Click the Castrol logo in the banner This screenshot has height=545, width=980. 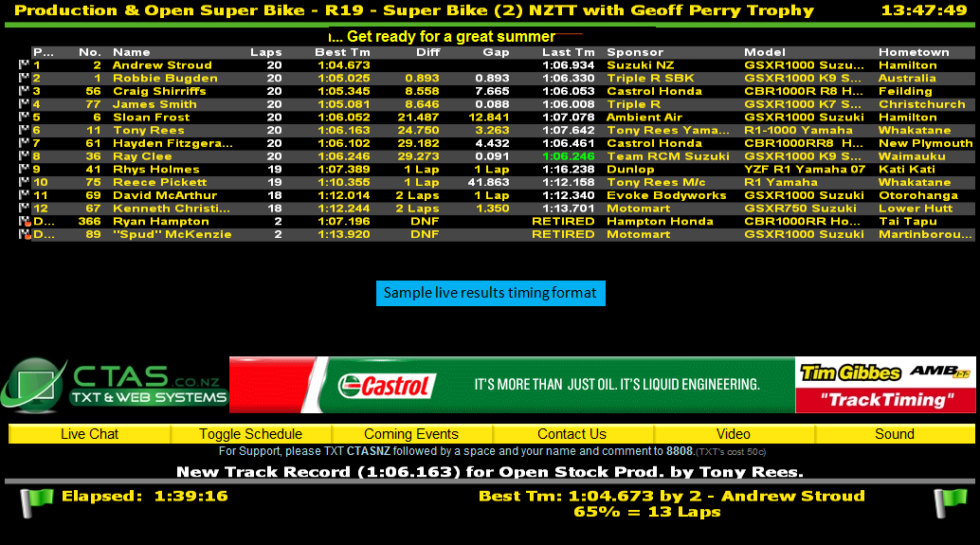coord(388,386)
